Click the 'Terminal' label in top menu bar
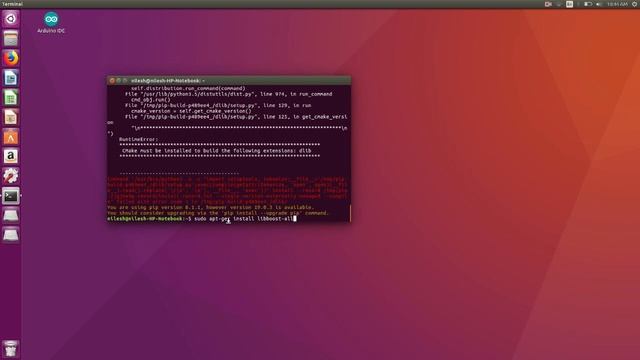 (12, 4)
